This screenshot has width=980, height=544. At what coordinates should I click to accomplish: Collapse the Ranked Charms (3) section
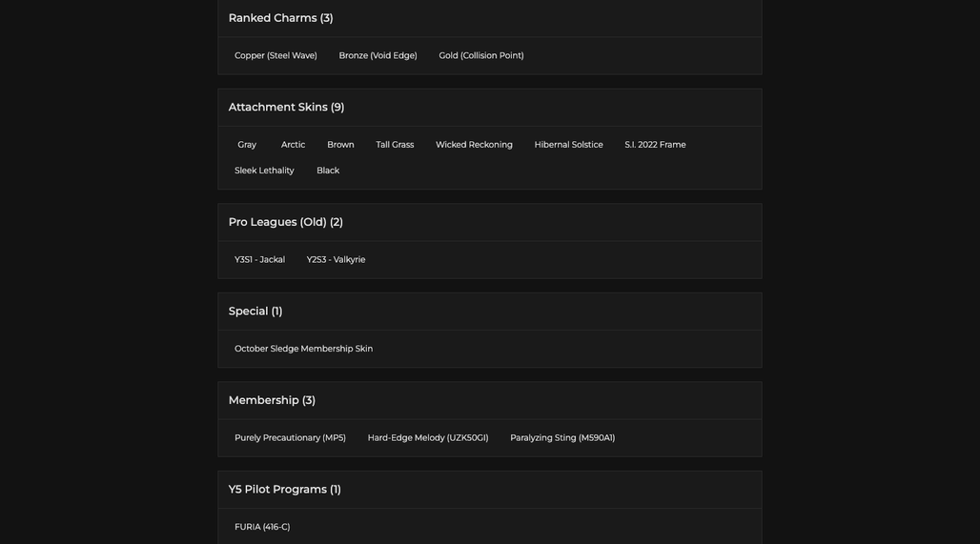489,18
